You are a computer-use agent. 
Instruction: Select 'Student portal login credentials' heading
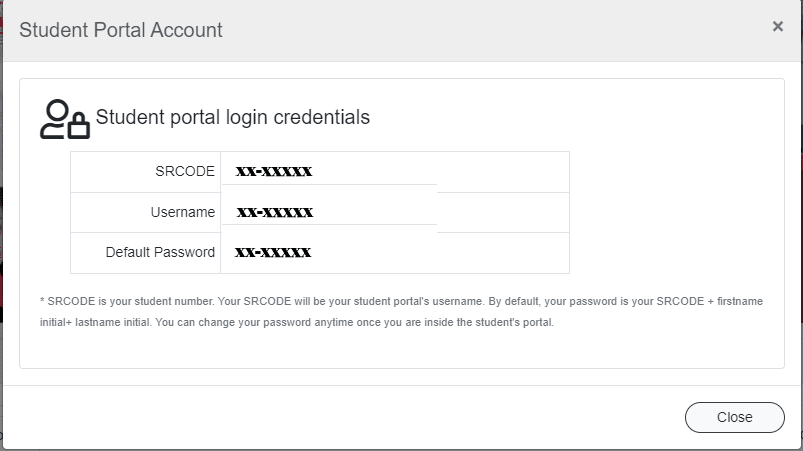coord(232,117)
